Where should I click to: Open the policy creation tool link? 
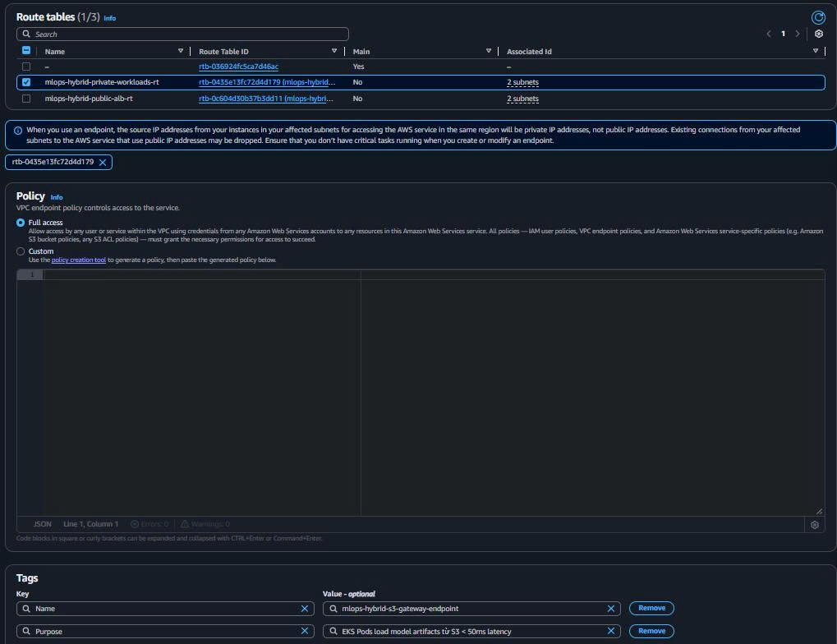(x=78, y=259)
